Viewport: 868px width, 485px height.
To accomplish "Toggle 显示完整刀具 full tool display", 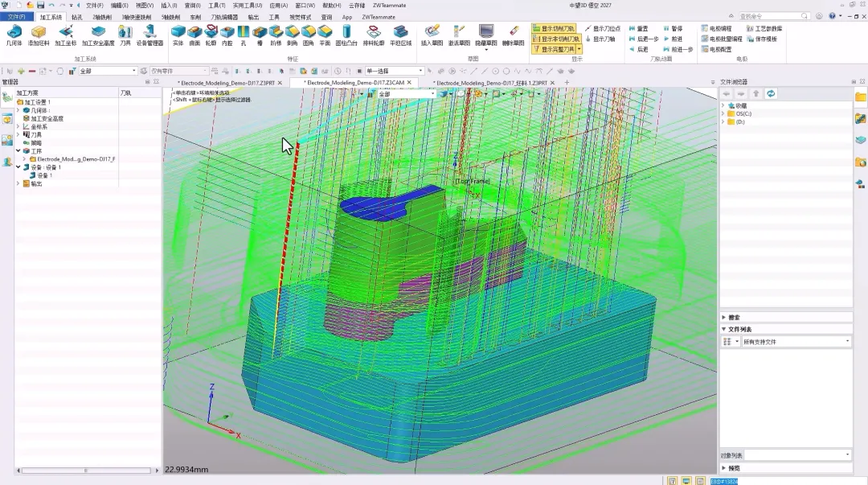I will click(x=554, y=49).
